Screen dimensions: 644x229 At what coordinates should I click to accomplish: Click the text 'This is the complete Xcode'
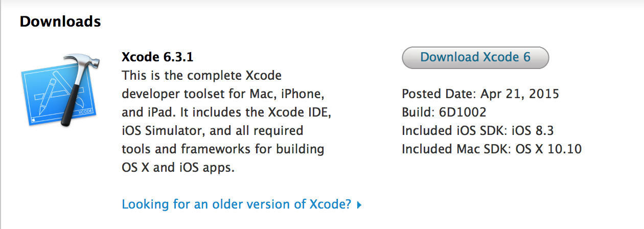[201, 76]
